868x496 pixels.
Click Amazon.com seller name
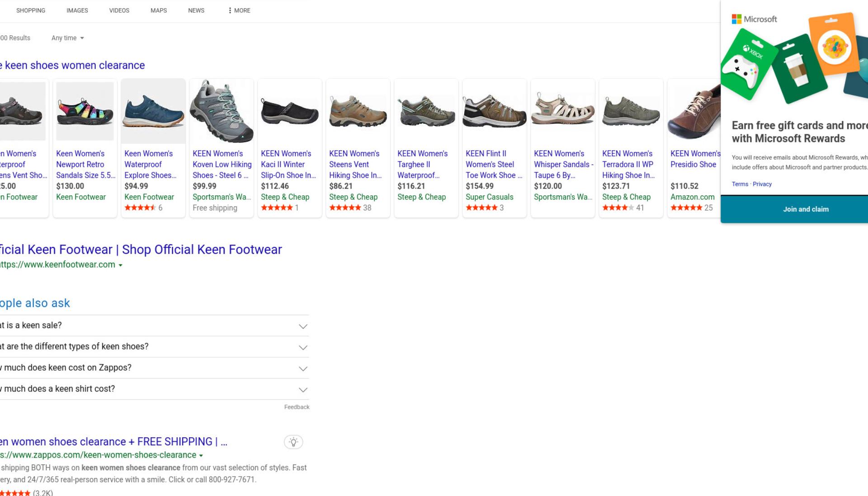coord(693,197)
